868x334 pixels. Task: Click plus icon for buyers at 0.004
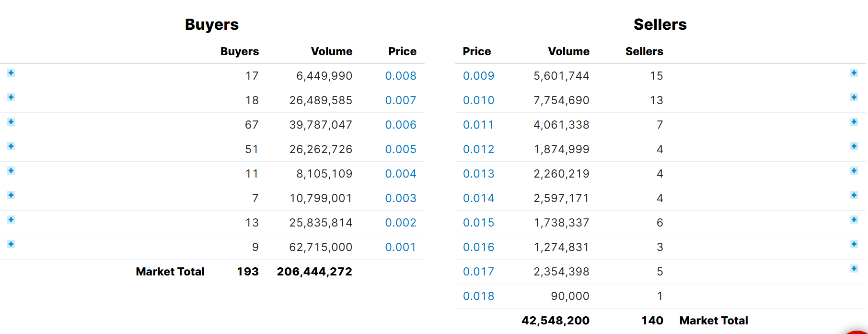pos(11,171)
